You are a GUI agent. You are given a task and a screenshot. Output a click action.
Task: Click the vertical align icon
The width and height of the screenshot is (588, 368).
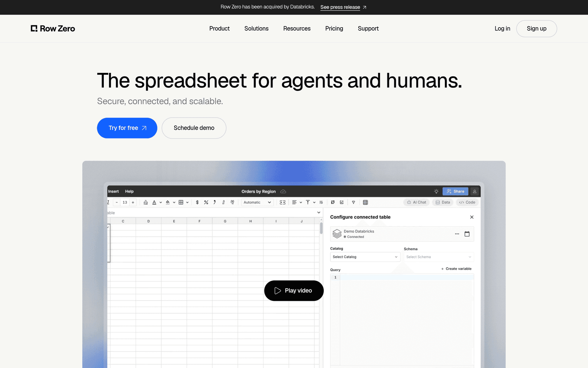[x=308, y=202]
